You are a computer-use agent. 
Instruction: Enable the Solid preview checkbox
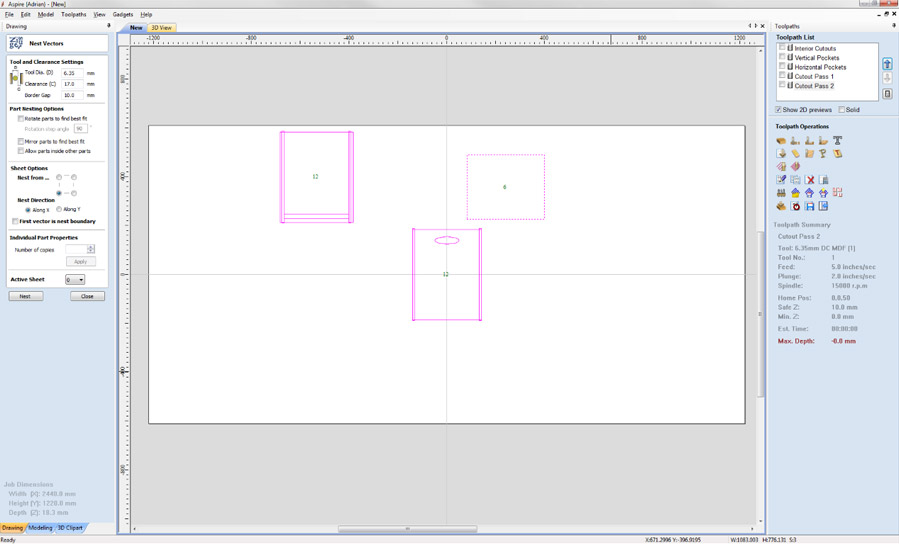[x=842, y=109]
